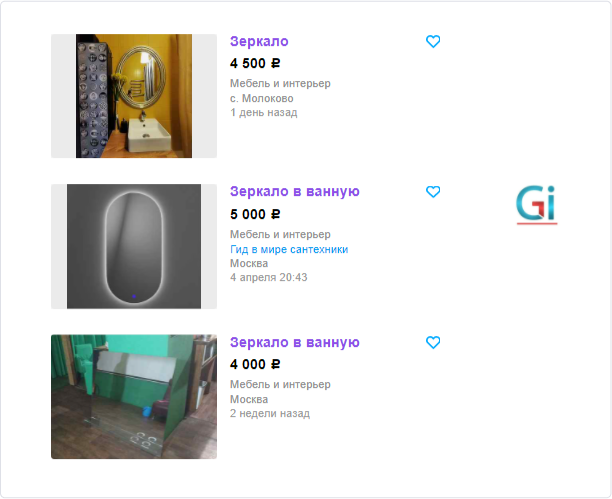Open the listing titled just Зеркало

(259, 41)
